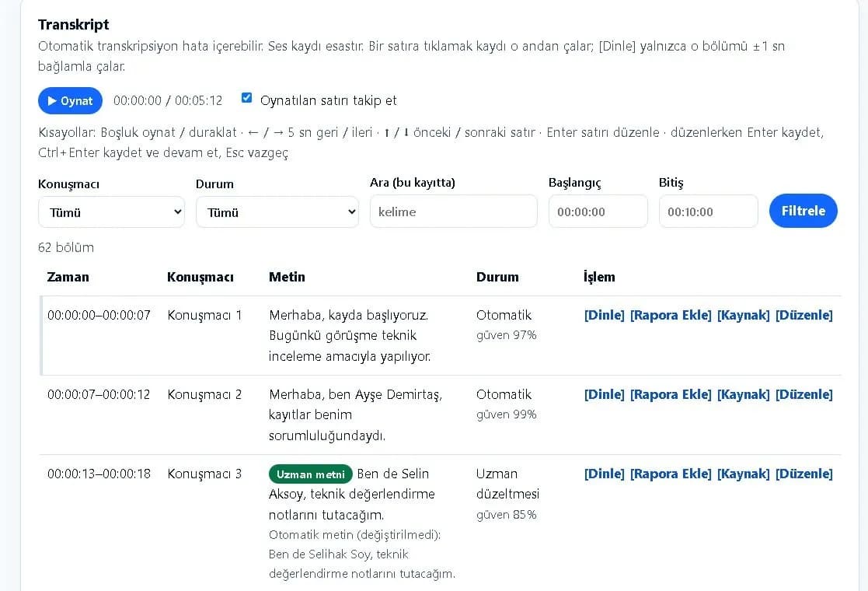Click 'Konuşmacı 2' speaker cell
868x591 pixels.
[204, 394]
